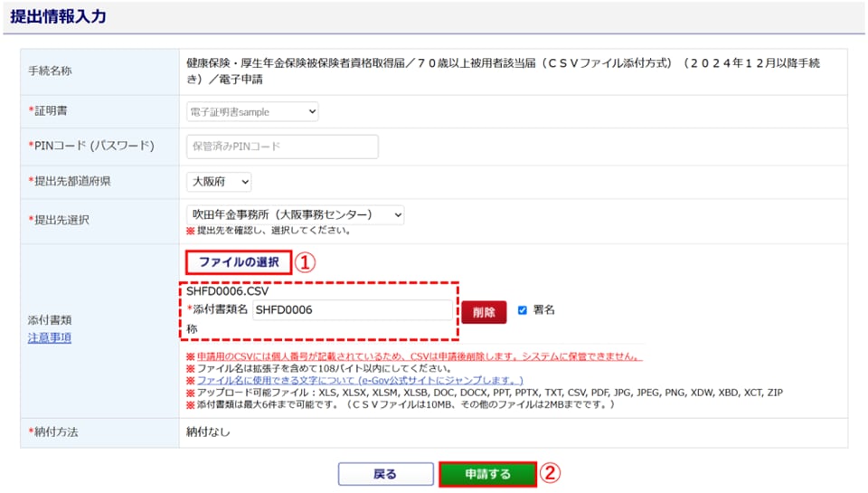Open the 提出先選択 dropdown showing 吹田年金事務所
The height and width of the screenshot is (493, 868).
tap(294, 215)
